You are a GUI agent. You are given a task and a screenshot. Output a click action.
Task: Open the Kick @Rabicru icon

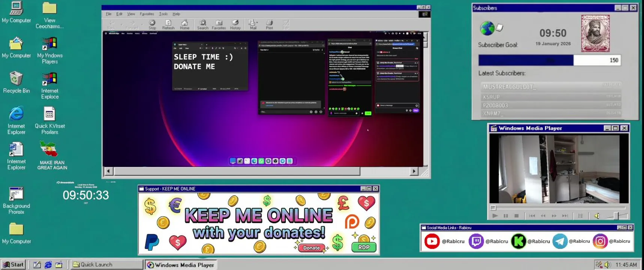coord(518,241)
